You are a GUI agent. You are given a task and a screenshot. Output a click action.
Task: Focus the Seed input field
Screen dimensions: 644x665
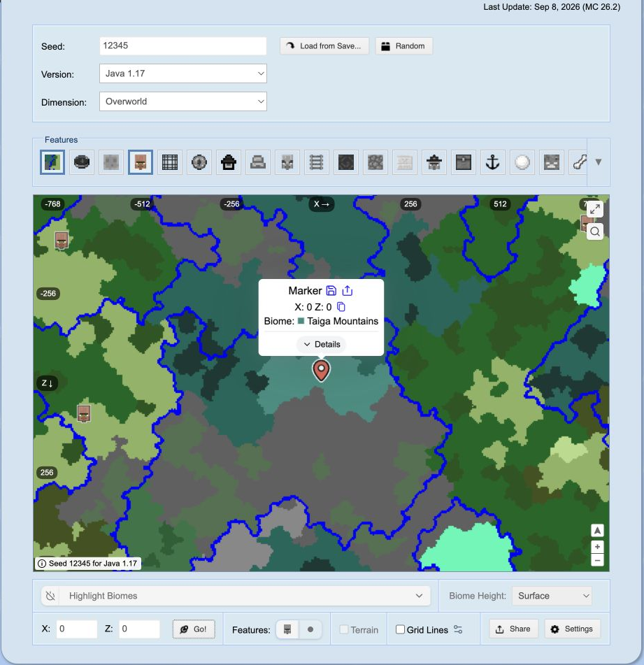coord(183,46)
